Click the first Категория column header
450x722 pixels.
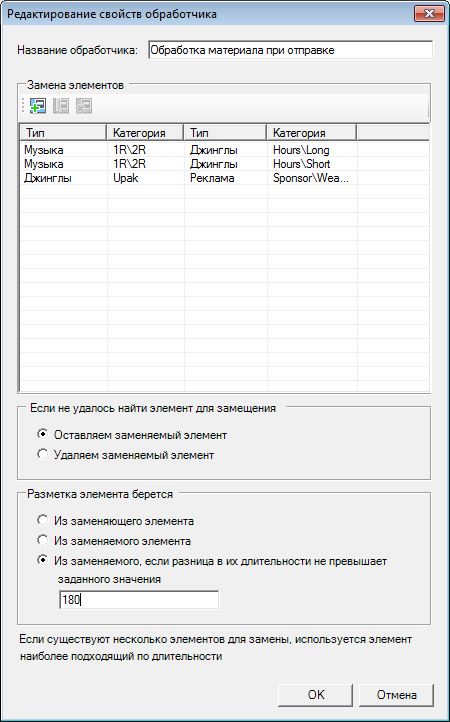point(145,133)
